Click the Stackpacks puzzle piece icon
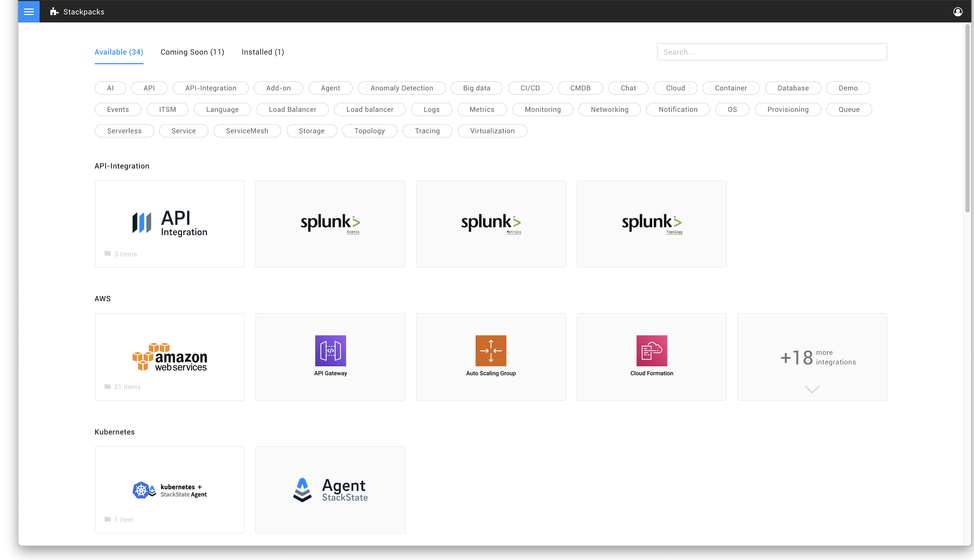This screenshot has height=560, width=974. tap(54, 12)
